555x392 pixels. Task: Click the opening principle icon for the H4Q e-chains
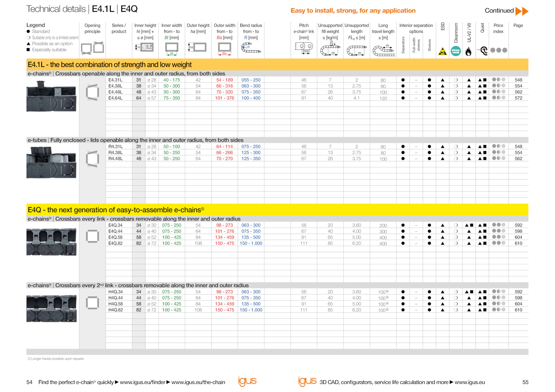(92, 303)
